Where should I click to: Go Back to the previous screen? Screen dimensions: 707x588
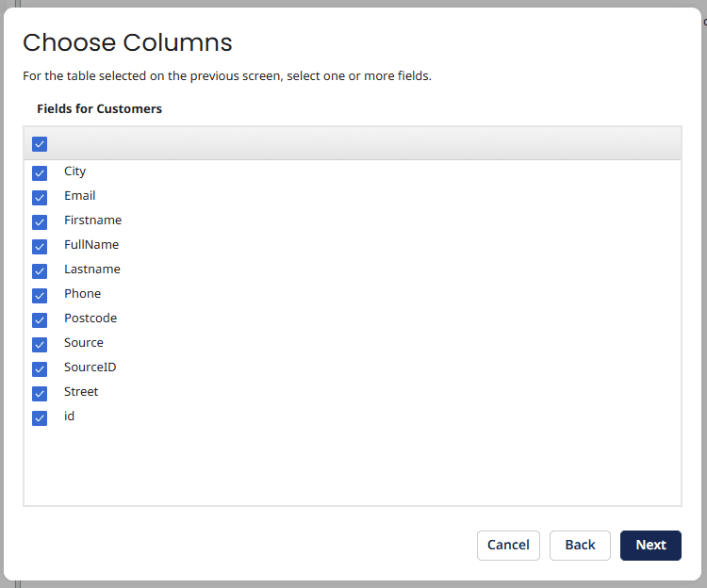(x=580, y=546)
